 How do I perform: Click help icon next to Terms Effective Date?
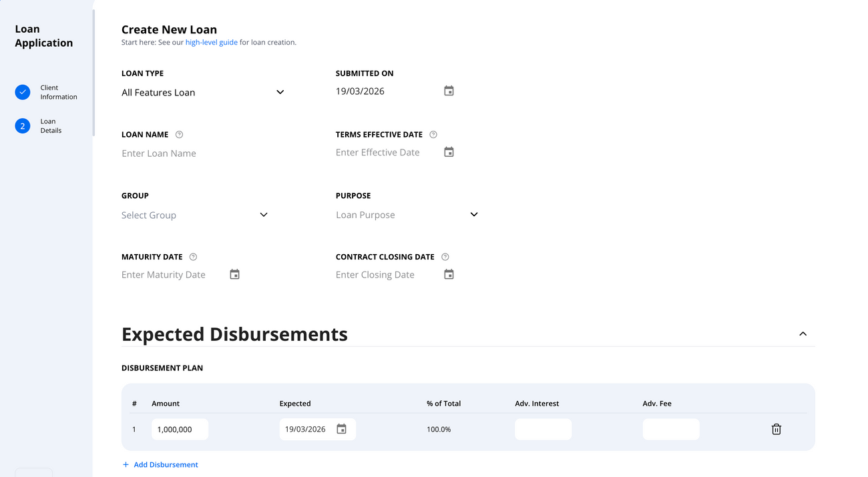tap(433, 134)
